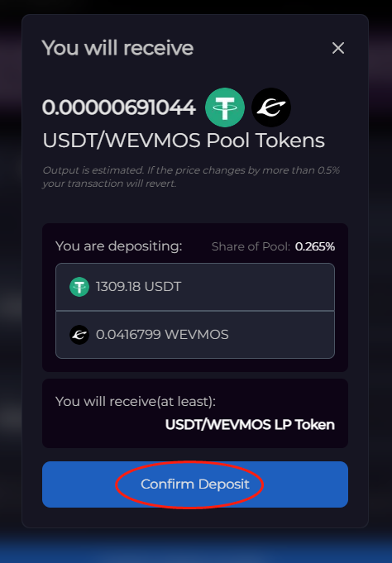Click the USDT/WEVMOS LP Token text
This screenshot has height=563, width=392.
pos(250,425)
